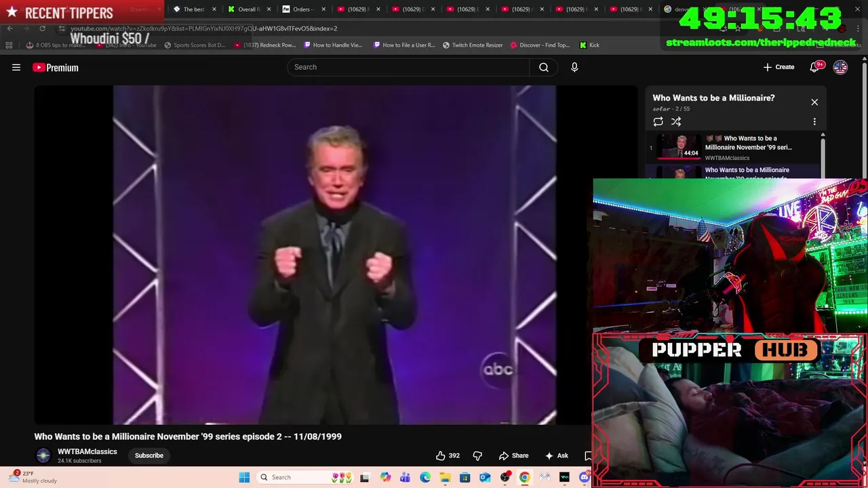Close the playlist panel
The height and width of the screenshot is (488, 868).
point(814,102)
